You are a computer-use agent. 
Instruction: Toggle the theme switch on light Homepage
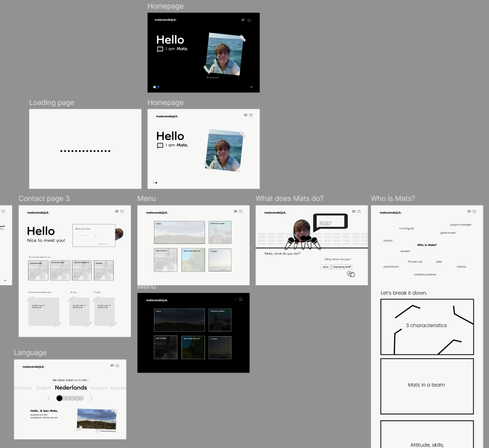coord(155,183)
